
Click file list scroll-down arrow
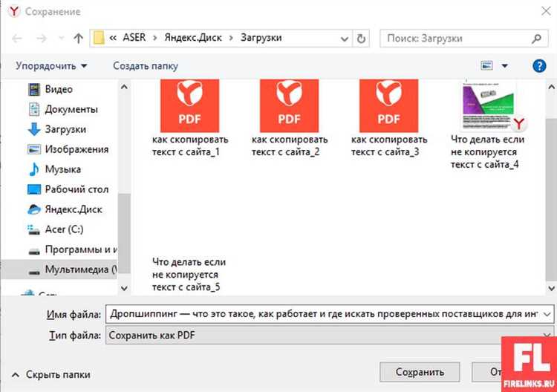pyautogui.click(x=551, y=288)
